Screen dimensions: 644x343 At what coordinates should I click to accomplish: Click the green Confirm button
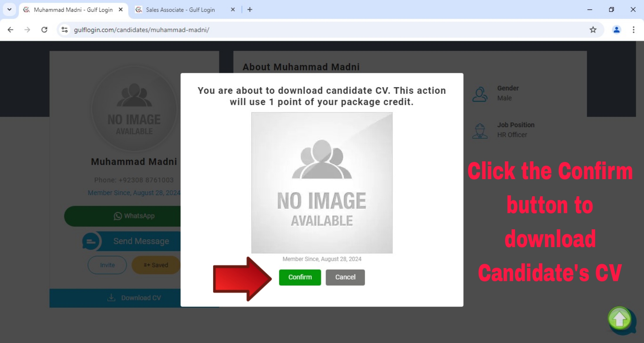299,277
